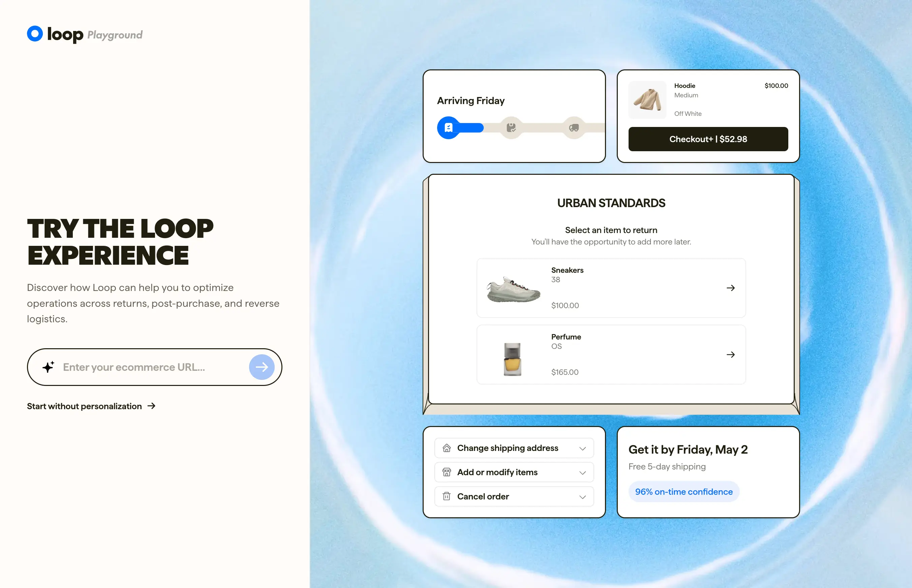Viewport: 912px width, 588px height.
Task: Click the trash icon beside Cancel order
Action: point(447,496)
